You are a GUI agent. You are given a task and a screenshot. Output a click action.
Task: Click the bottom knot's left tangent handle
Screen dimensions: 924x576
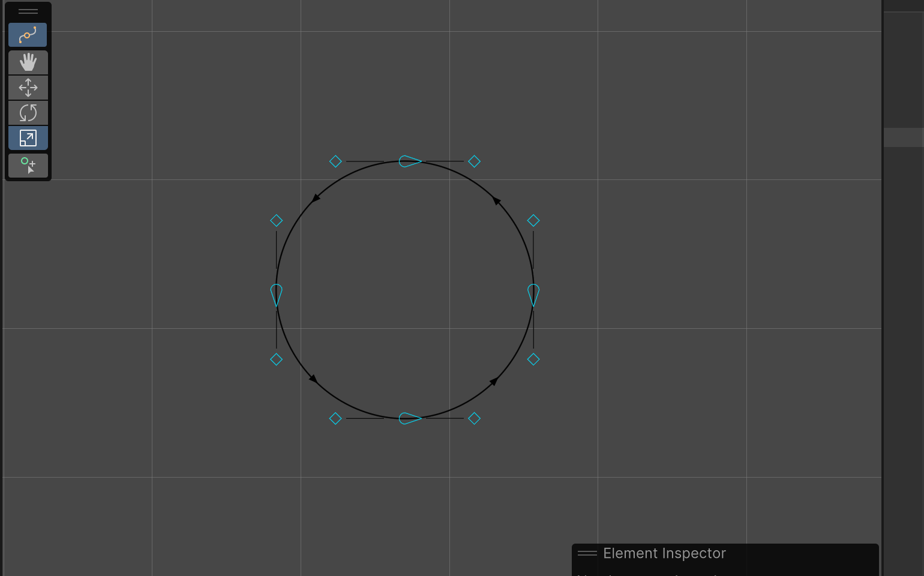(x=335, y=418)
